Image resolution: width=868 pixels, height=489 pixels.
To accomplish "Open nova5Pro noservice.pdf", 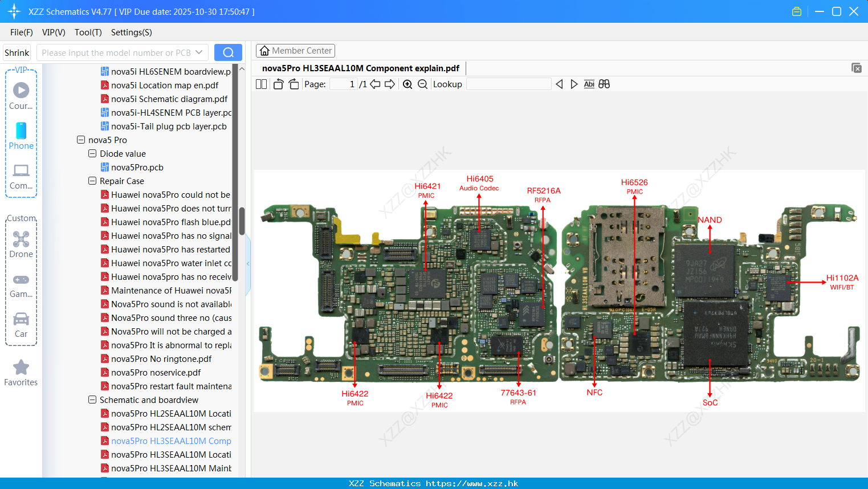I will (x=150, y=372).
